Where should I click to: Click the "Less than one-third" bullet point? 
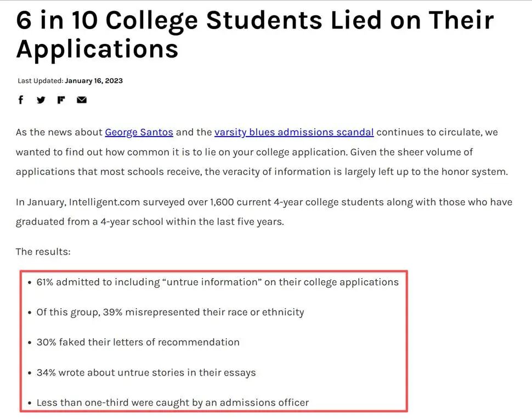click(172, 403)
